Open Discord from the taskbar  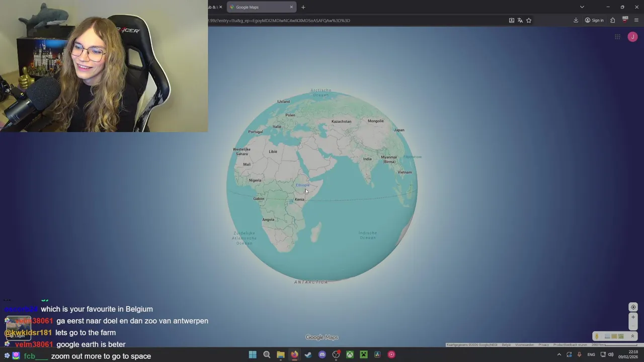click(322, 354)
